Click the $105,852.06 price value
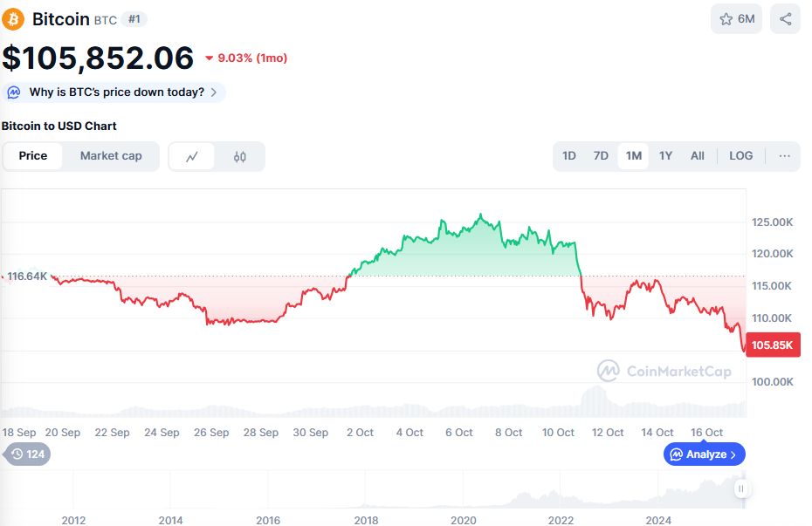 tap(98, 58)
